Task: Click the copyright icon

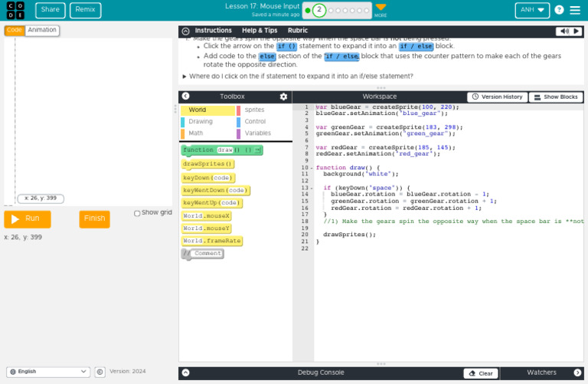Action: [100, 372]
